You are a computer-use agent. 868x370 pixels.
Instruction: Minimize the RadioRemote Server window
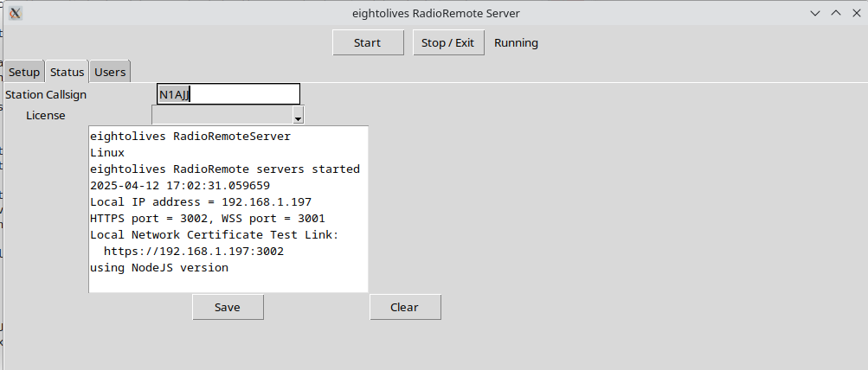[815, 13]
